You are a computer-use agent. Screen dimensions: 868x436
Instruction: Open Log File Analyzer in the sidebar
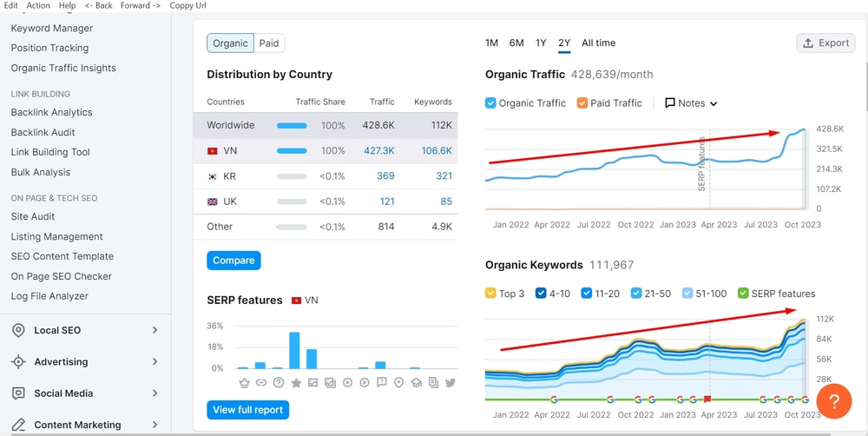(49, 296)
